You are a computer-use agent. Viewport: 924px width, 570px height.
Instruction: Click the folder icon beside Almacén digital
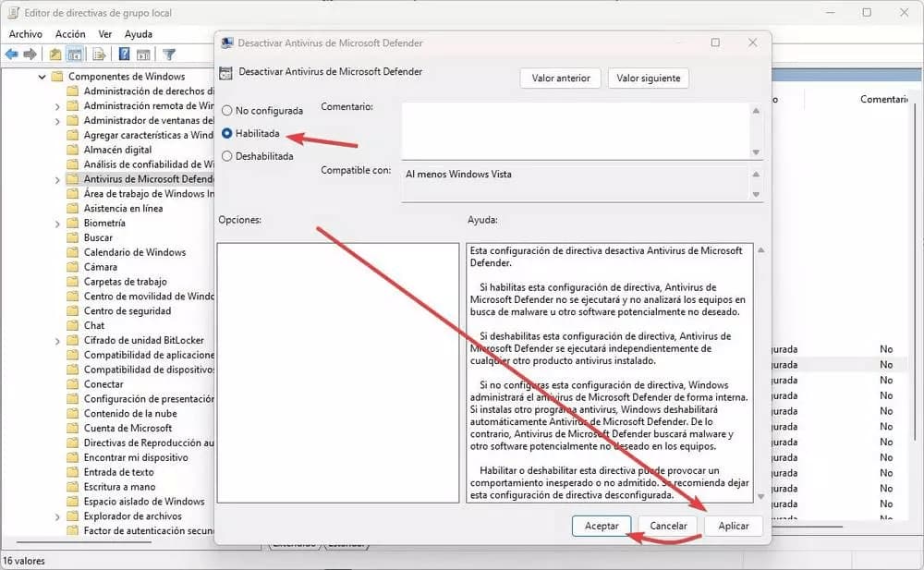click(x=72, y=150)
